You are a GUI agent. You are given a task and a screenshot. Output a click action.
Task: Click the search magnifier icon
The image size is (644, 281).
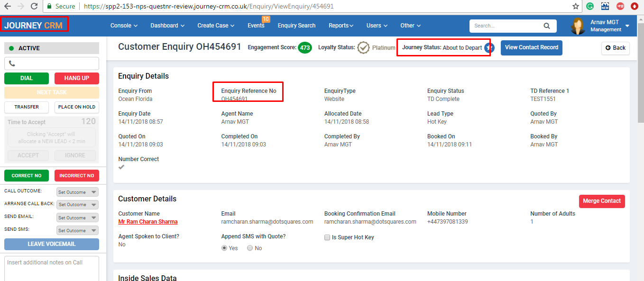[547, 26]
